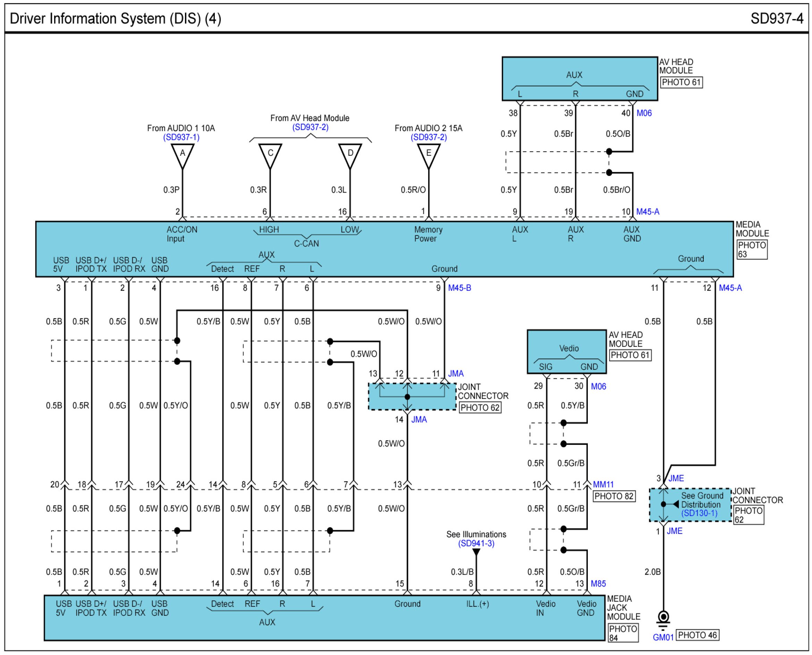
Task: Click the PHOTO 82 box under MM11
Action: [614, 496]
